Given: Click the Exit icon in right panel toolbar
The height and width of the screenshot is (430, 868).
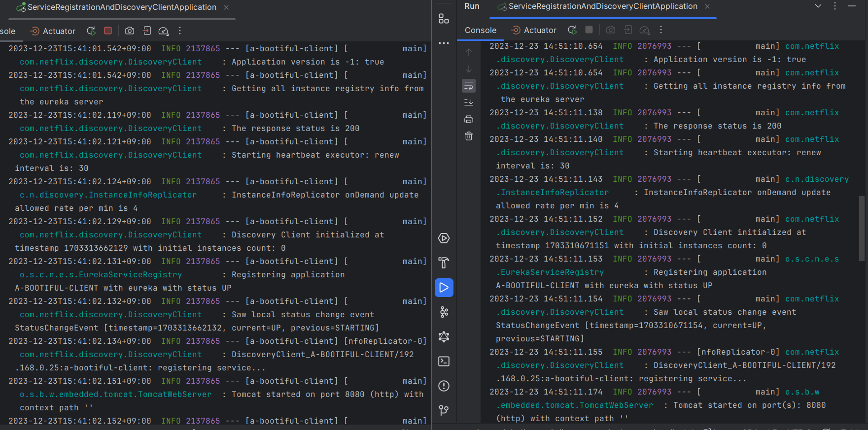Looking at the screenshot, I should pyautogui.click(x=628, y=30).
